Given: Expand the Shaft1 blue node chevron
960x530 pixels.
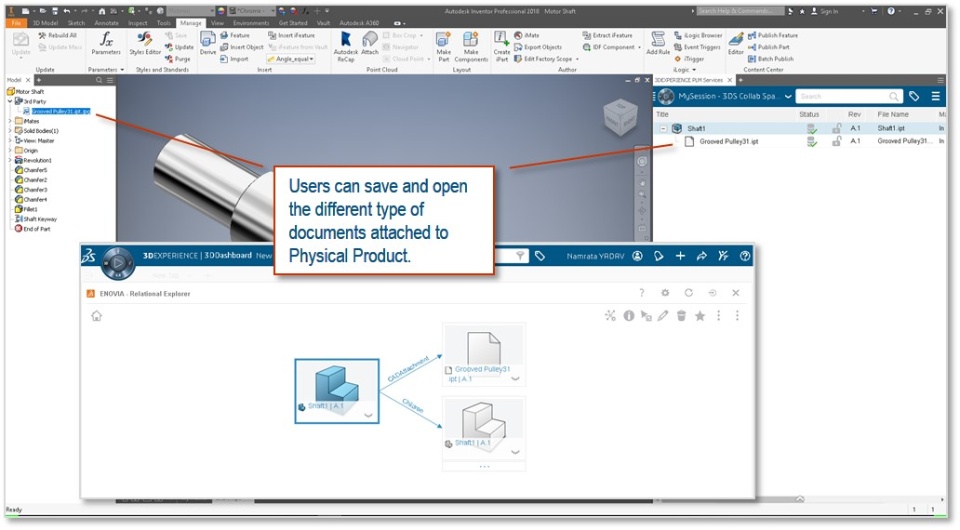Looking at the screenshot, I should 369,416.
